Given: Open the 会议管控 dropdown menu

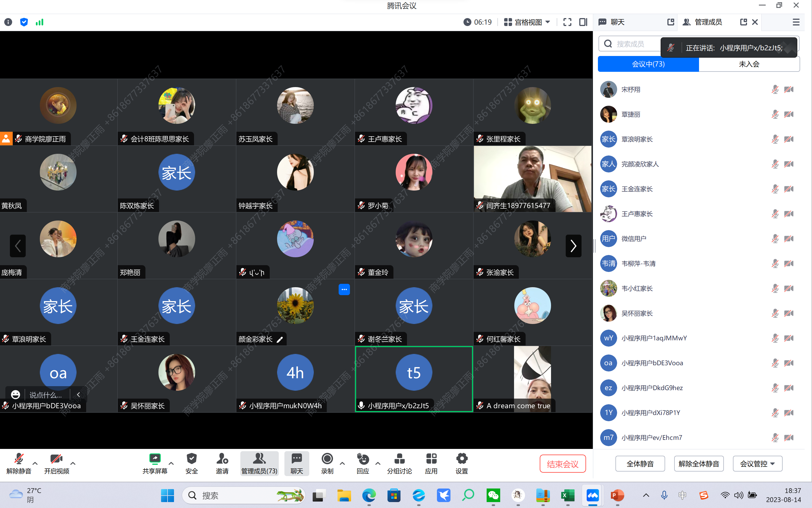Looking at the screenshot, I should coord(757,464).
